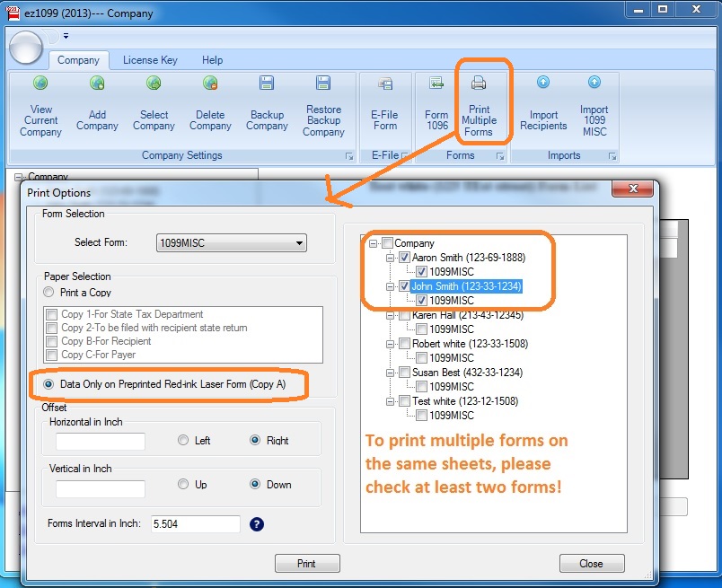This screenshot has width=722, height=588.
Task: Click the Horizontal in Inch input field
Action: click(x=101, y=441)
